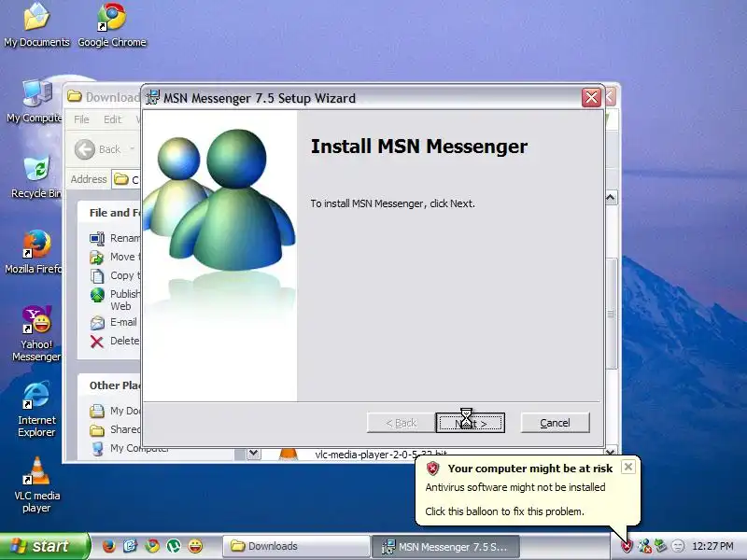Click the E-mail envelope icon in Downloads
This screenshot has height=560, width=747.
point(97,323)
